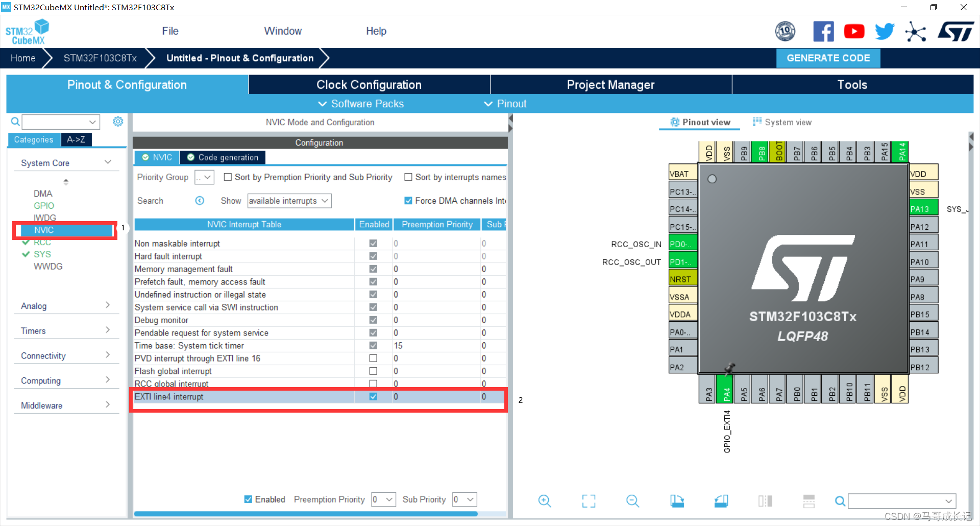Open the ST 10-year anniversary badge icon
980x526 pixels.
pos(785,31)
